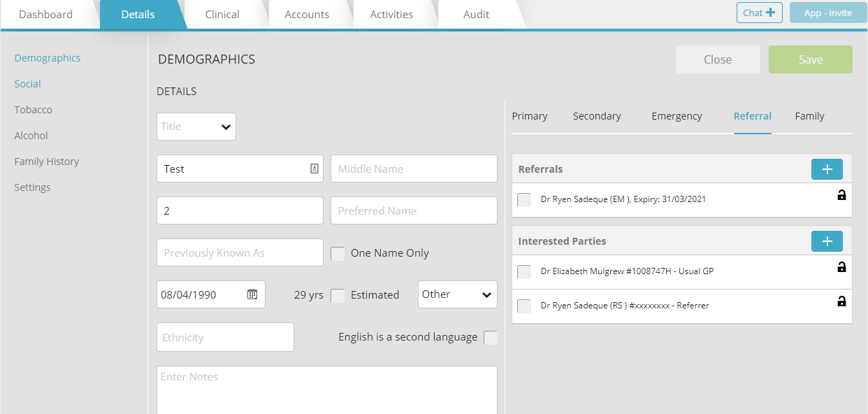
Task: Click the Chat plus button
Action: click(760, 13)
